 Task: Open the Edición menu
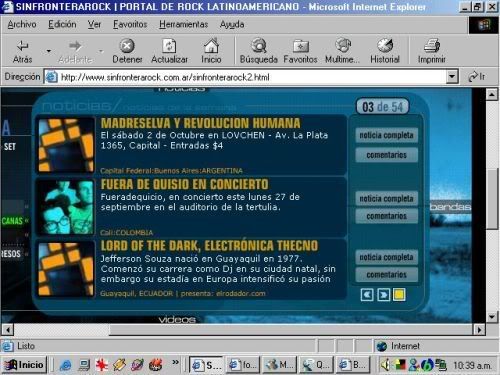click(x=62, y=24)
